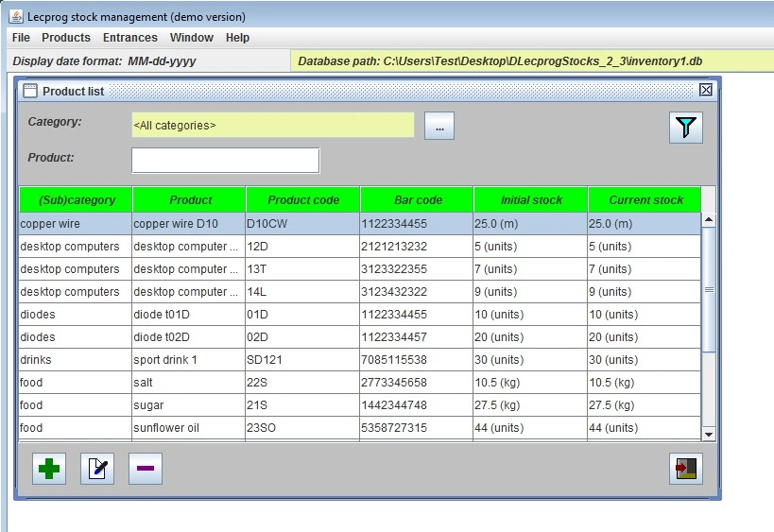
Task: Click the edit product pencil icon
Action: tap(96, 469)
